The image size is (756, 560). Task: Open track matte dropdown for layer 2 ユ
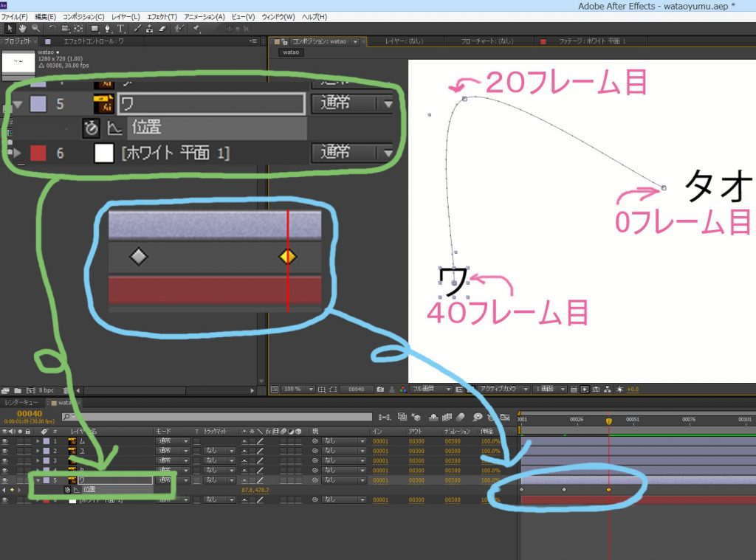pos(219,451)
